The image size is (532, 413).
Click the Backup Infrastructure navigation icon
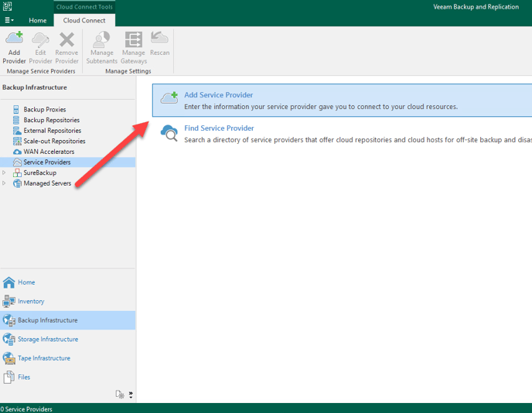(x=9, y=320)
